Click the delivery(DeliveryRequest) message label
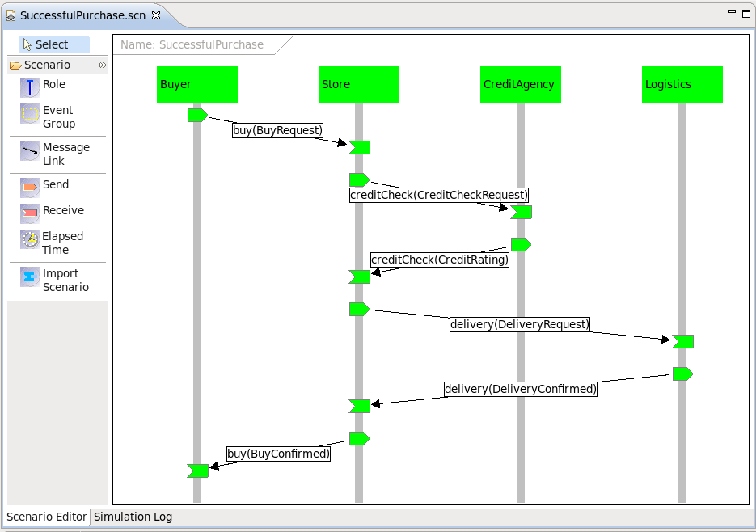Image resolution: width=756 pixels, height=532 pixels. coord(520,324)
